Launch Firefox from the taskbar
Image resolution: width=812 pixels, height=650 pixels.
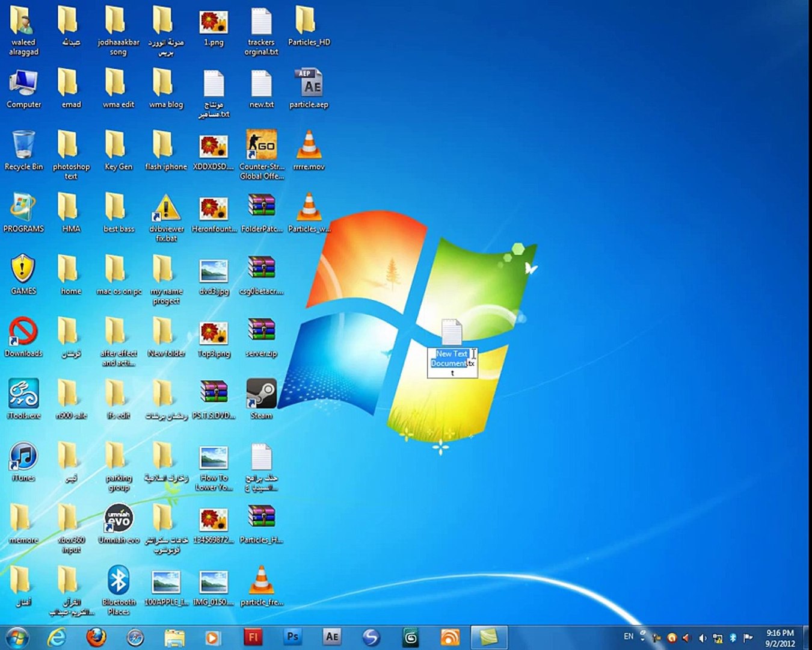96,637
